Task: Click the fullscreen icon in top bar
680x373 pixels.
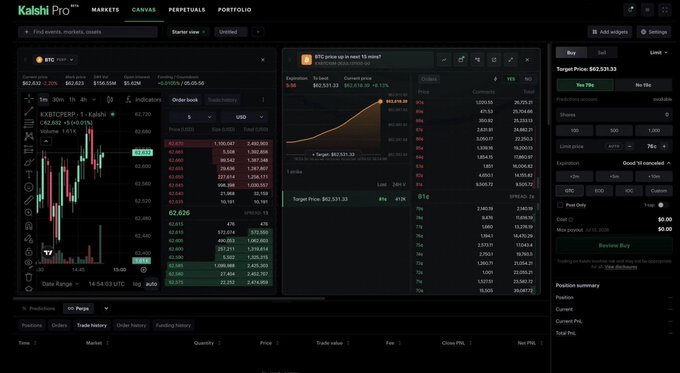Action: [x=664, y=10]
